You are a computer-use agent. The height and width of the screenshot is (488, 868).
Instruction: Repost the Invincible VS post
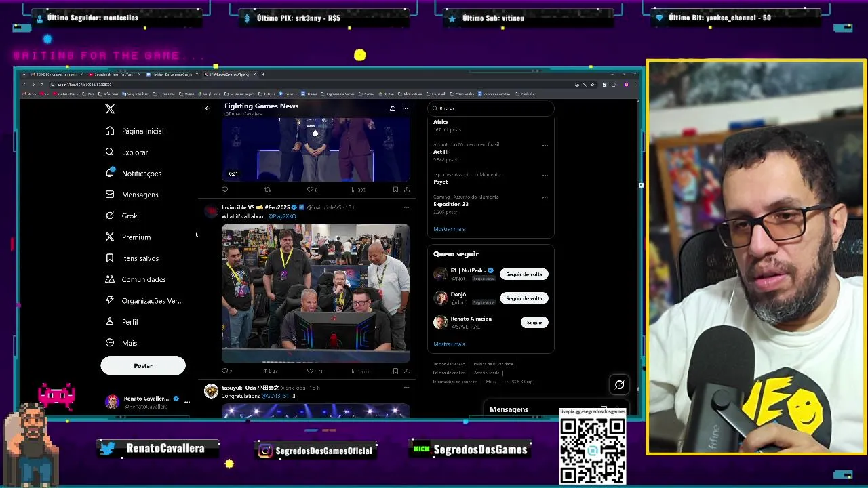click(271, 371)
